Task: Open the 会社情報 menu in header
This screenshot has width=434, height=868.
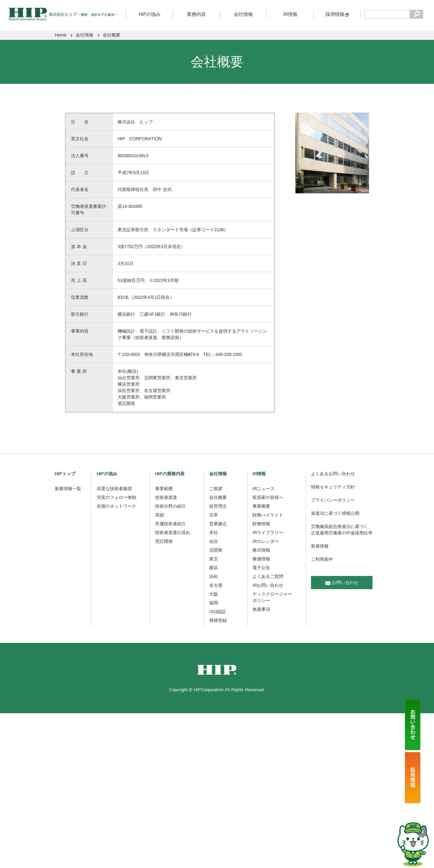Action: point(243,14)
